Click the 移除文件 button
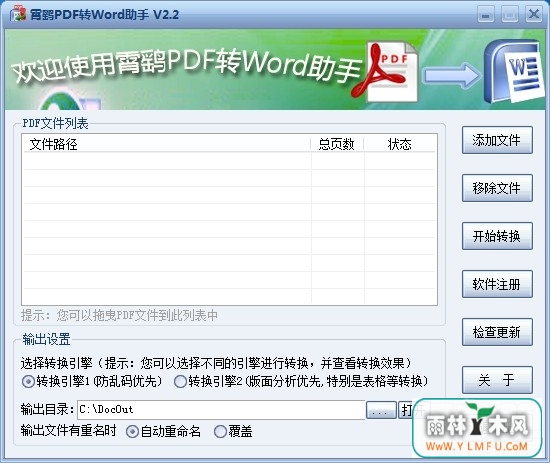550x463 pixels. (x=497, y=188)
